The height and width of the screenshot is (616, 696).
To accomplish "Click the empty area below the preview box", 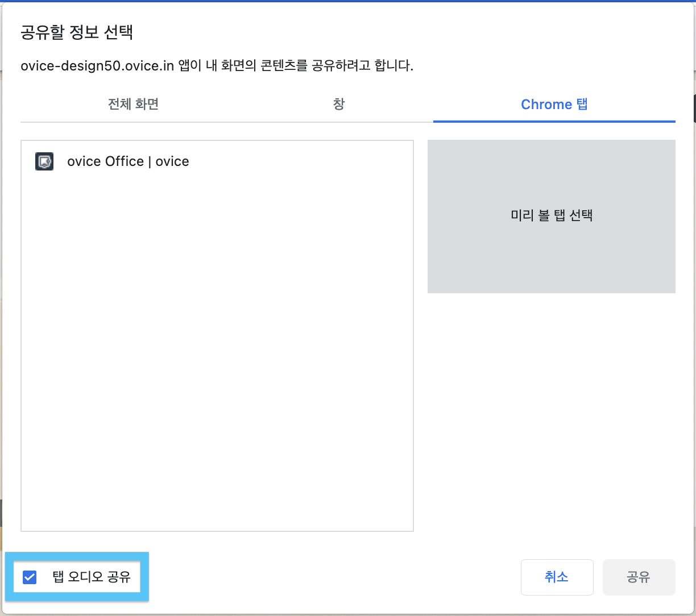I will [551, 409].
